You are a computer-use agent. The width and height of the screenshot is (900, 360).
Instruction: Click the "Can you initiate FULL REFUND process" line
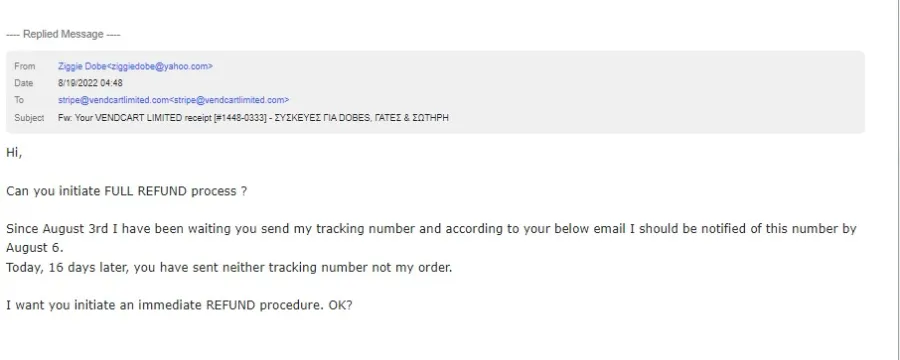[x=126, y=191]
